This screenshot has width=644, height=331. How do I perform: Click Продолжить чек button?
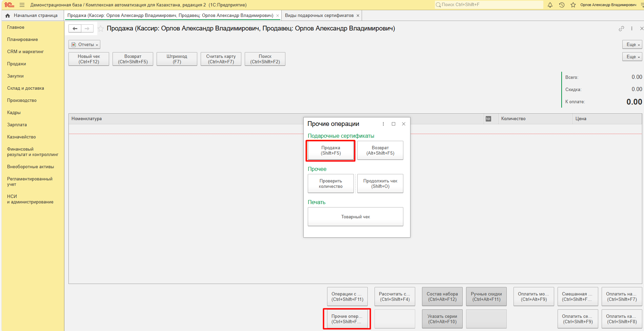(x=380, y=184)
